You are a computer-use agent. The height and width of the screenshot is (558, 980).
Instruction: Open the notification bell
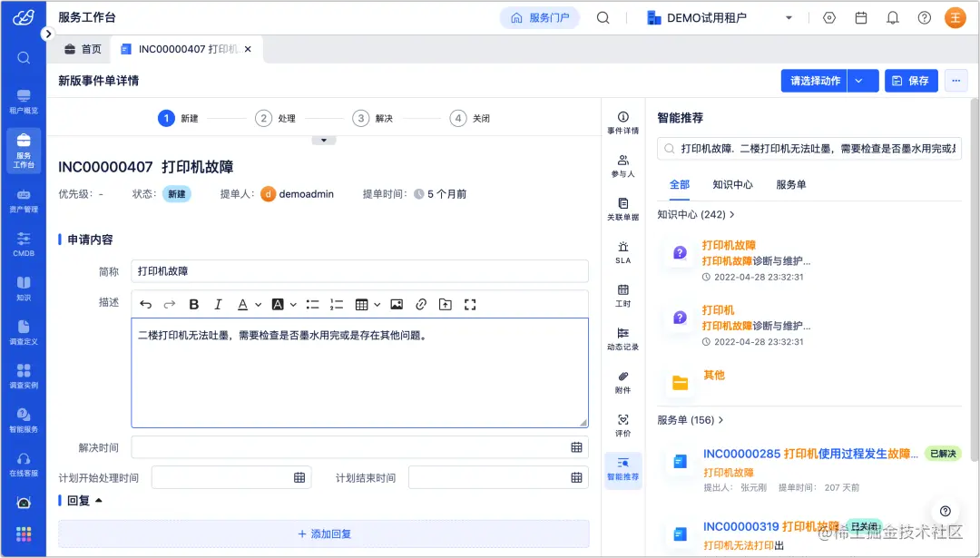coord(893,16)
